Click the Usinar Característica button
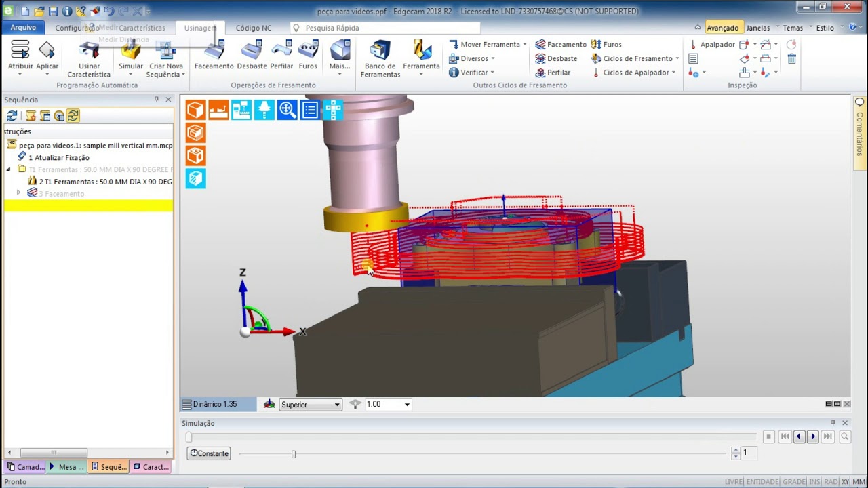Image resolution: width=868 pixels, height=488 pixels. pos(89,58)
